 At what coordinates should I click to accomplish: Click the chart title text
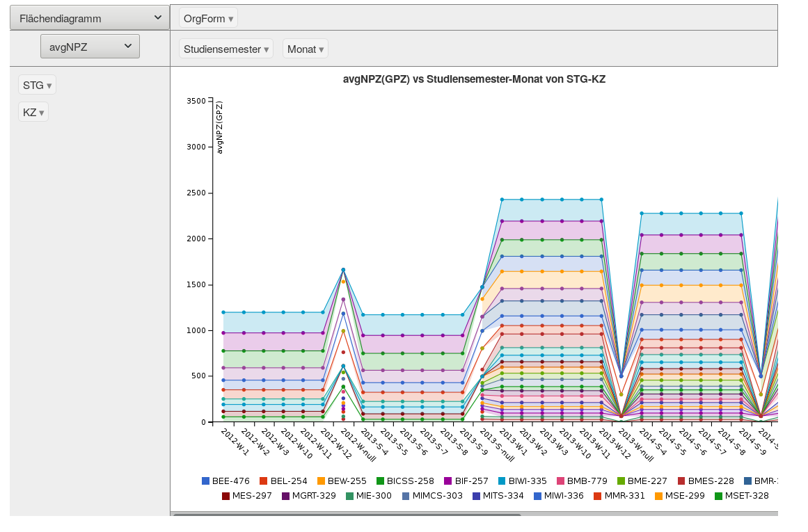tap(474, 79)
